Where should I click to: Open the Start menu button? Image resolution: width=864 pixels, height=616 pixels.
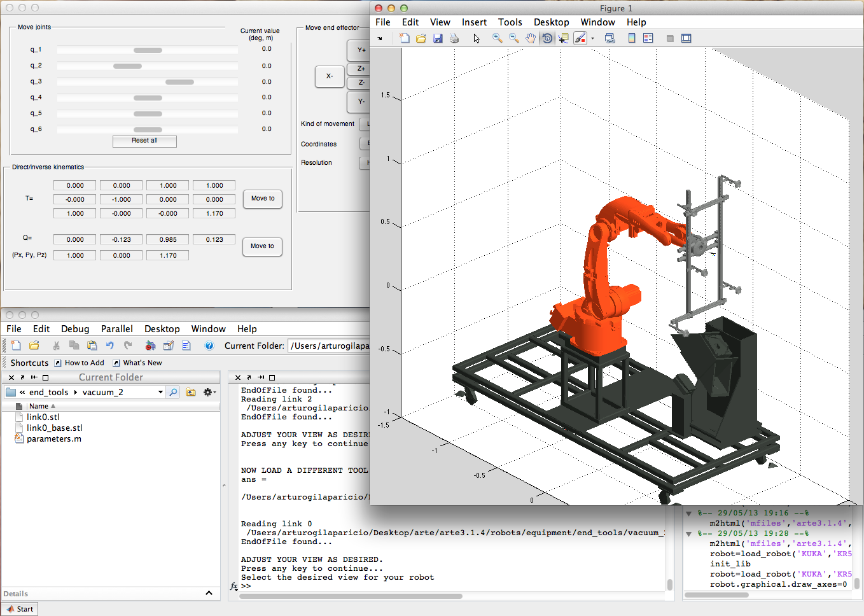click(x=20, y=609)
